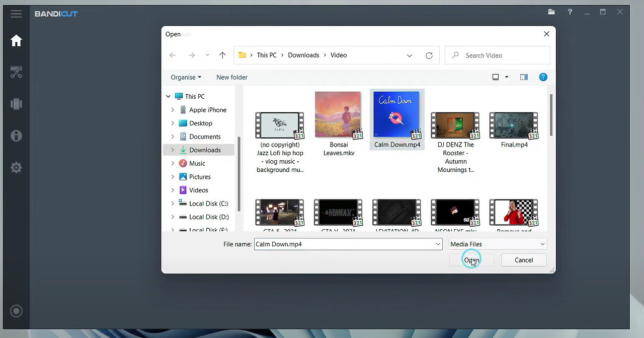Refresh the Video folder listing
The width and height of the screenshot is (644, 338).
pos(429,55)
